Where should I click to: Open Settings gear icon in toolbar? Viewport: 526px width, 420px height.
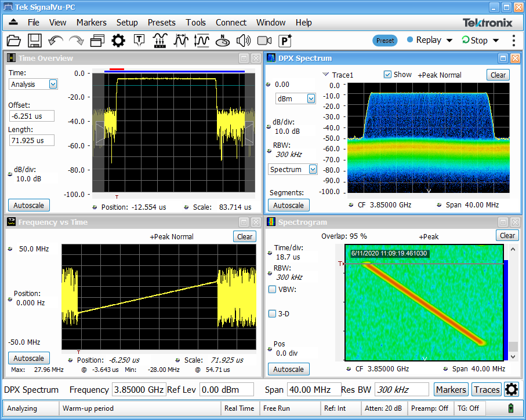(x=118, y=41)
